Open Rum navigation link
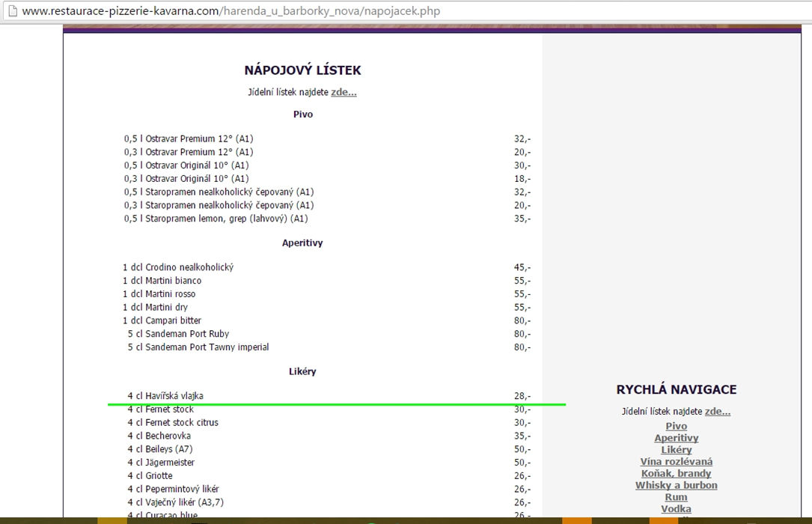The image size is (812, 524). click(677, 497)
